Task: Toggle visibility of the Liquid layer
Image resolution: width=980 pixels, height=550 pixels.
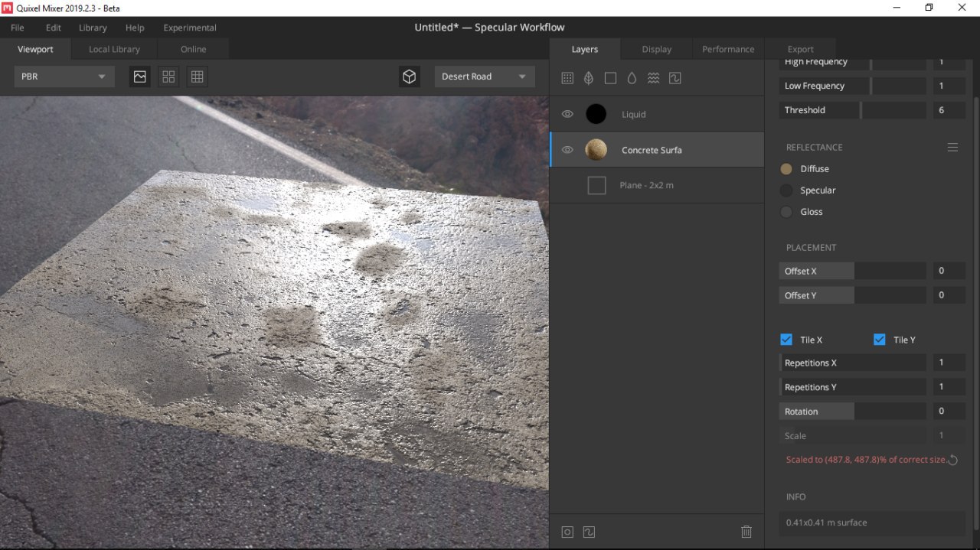Action: (x=567, y=114)
